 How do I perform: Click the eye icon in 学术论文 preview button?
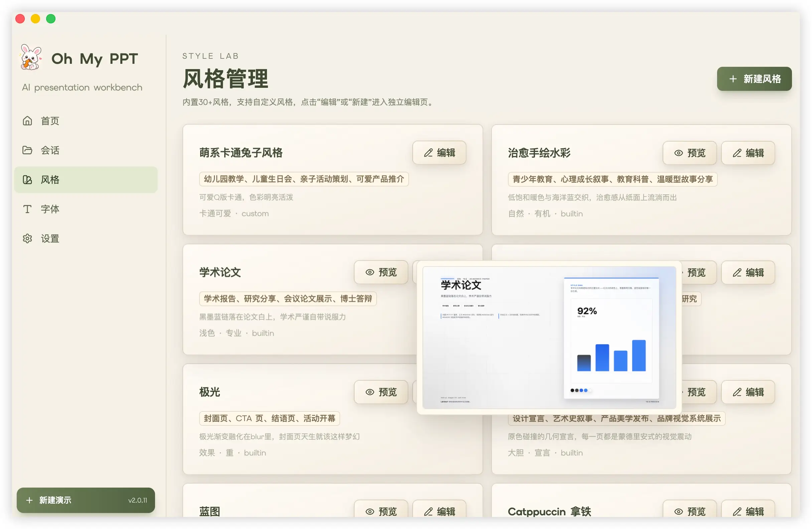point(370,272)
